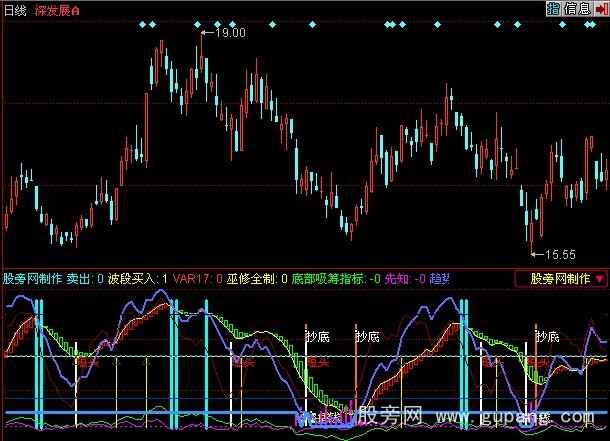Click the 日线 period label

point(15,10)
